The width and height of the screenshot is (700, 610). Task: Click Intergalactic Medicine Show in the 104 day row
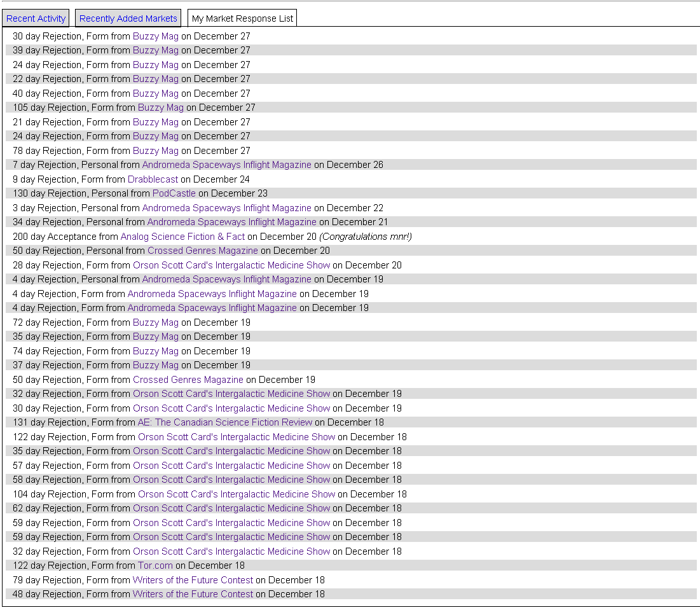(237, 494)
